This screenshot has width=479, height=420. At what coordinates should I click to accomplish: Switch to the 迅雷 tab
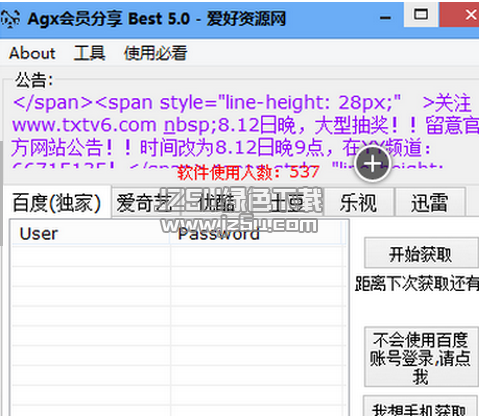tap(429, 203)
